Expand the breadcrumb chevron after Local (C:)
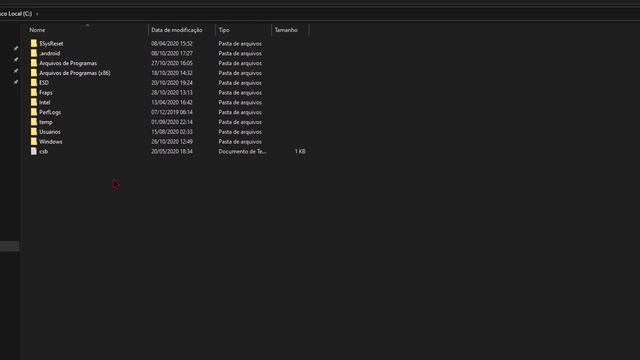This screenshot has height=360, width=640. click(x=37, y=14)
